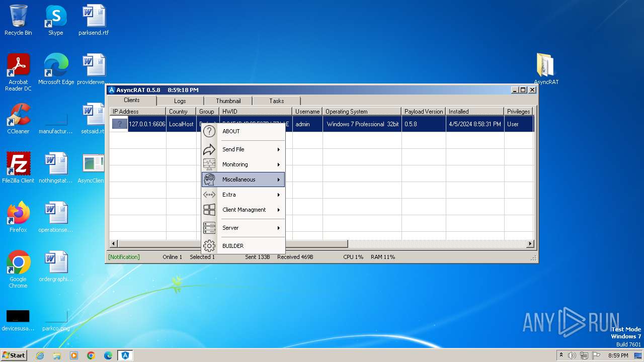Click the ABOUT question mark icon

coord(209,131)
